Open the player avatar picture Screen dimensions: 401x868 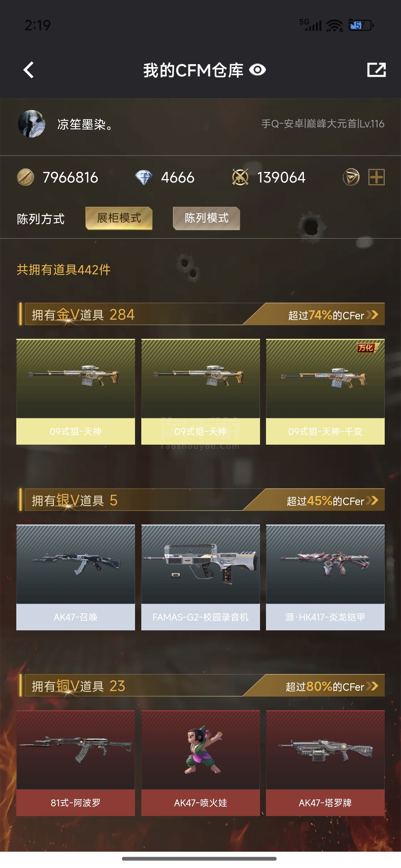click(31, 124)
